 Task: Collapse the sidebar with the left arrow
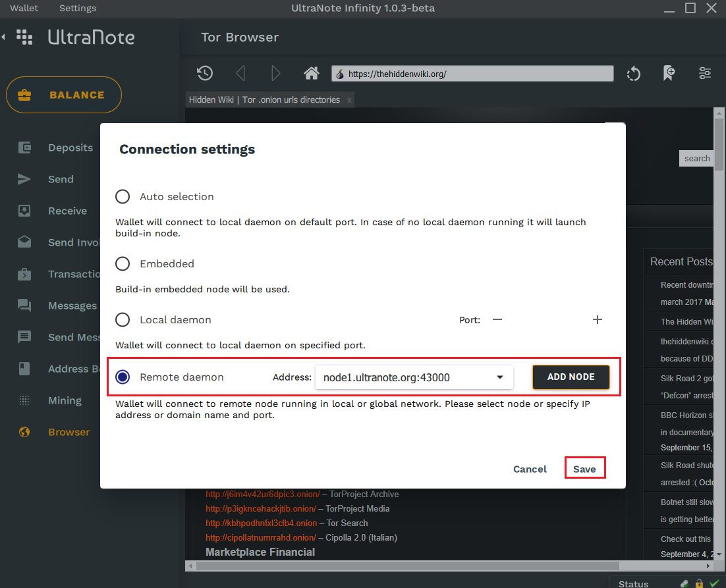click(x=4, y=37)
